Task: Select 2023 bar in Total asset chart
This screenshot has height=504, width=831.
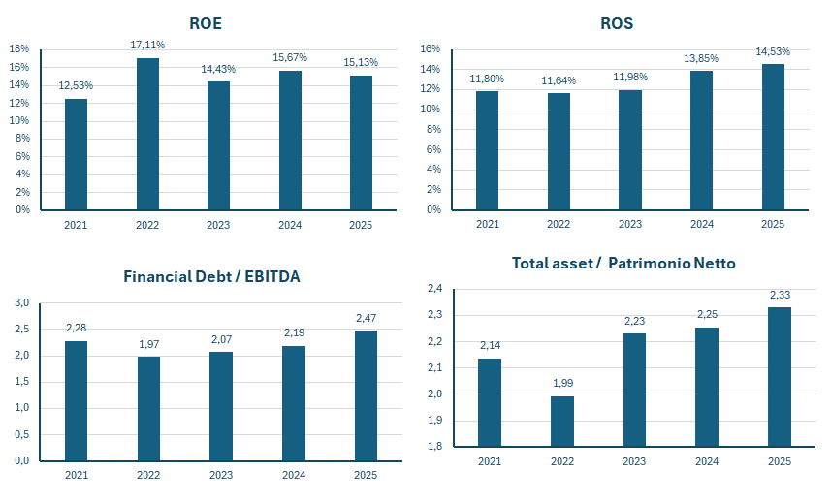Action: pyautogui.click(x=634, y=390)
